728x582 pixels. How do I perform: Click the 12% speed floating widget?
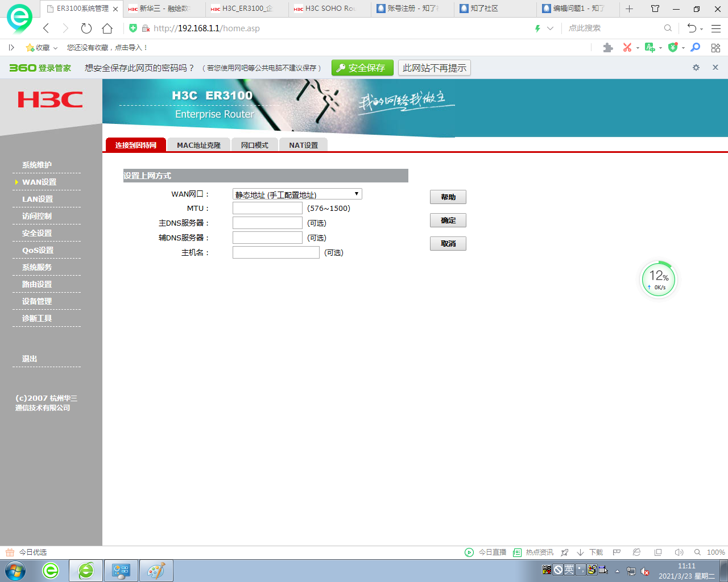tap(658, 280)
